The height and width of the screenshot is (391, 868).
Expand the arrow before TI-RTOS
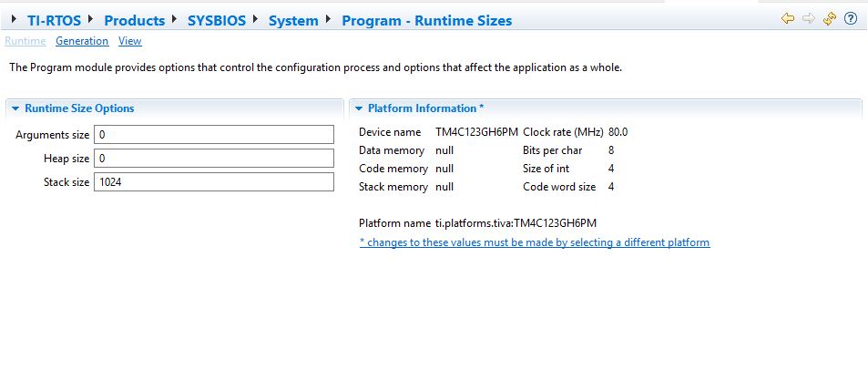click(x=15, y=19)
